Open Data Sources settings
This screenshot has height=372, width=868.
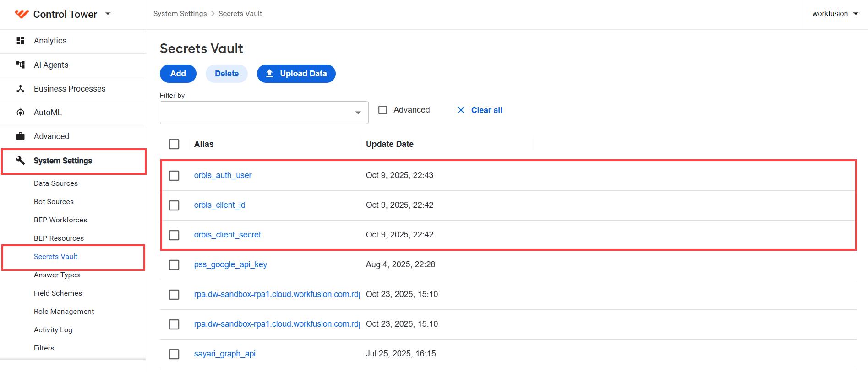56,183
